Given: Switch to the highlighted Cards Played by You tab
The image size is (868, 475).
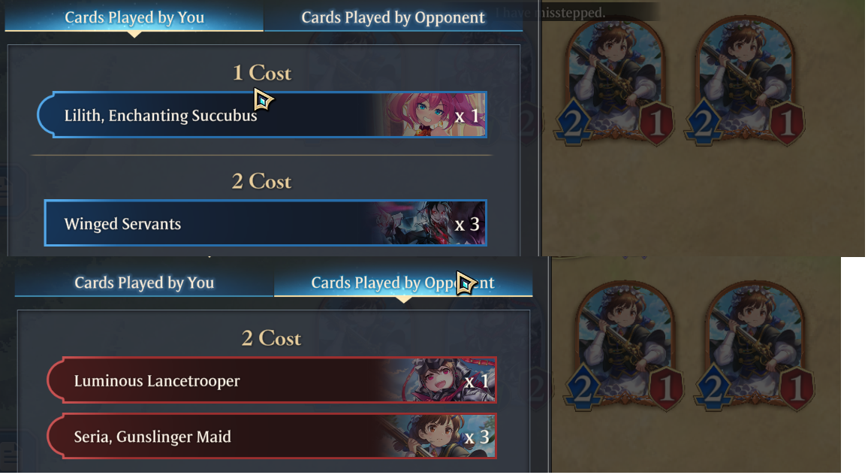Looking at the screenshot, I should (134, 17).
